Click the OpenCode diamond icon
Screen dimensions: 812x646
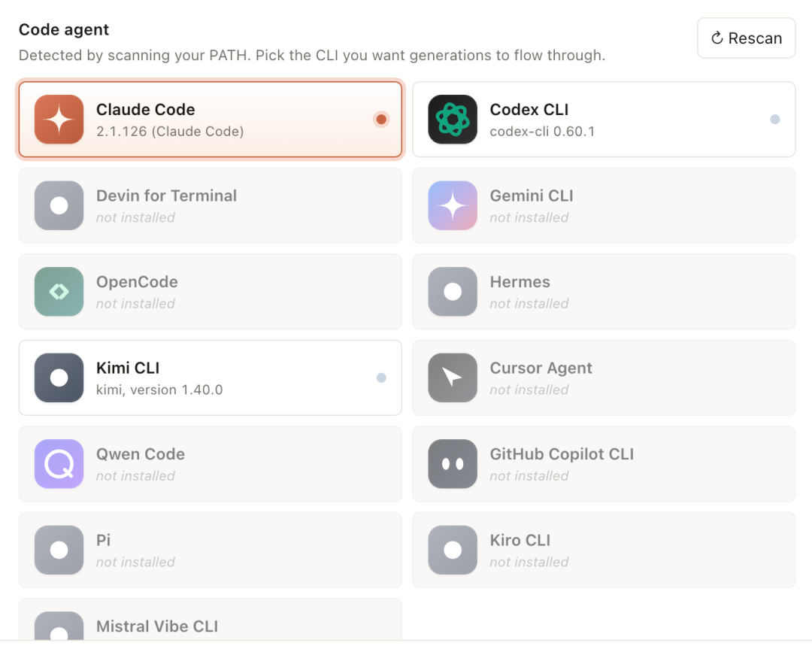(x=59, y=291)
